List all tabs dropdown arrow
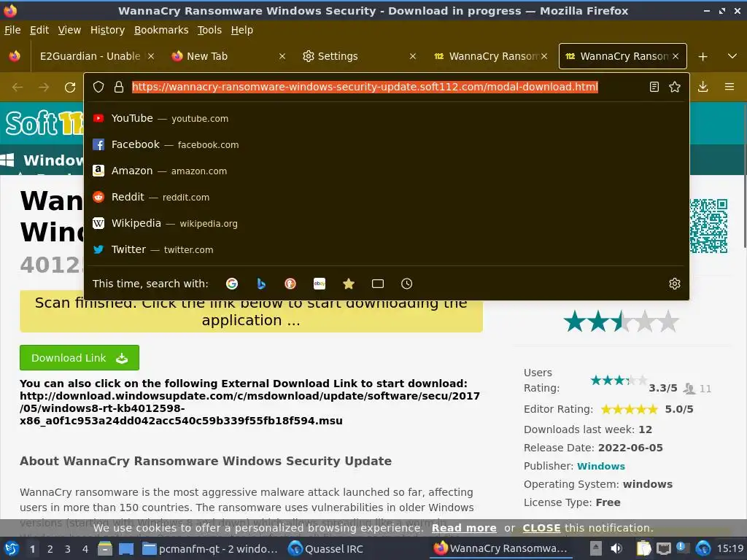This screenshot has width=747, height=560. click(732, 56)
